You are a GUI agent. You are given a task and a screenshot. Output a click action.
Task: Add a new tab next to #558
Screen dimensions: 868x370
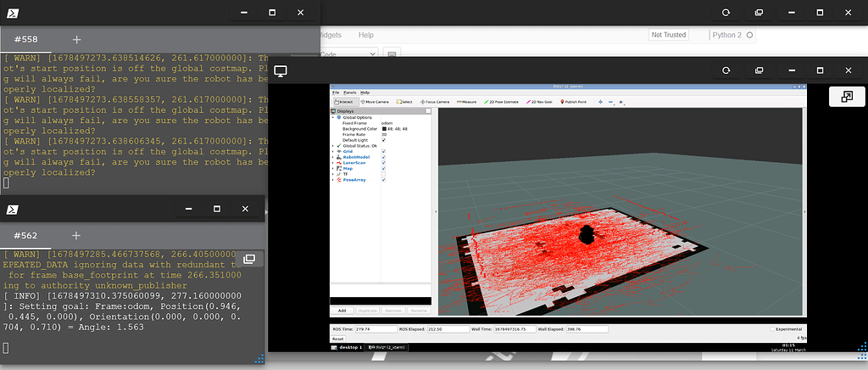[77, 39]
